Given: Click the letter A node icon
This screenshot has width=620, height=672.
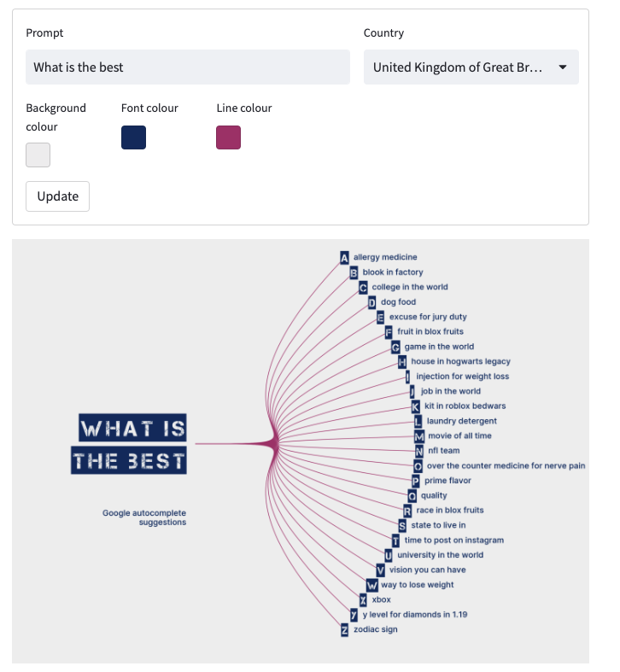Looking at the screenshot, I should [344, 257].
